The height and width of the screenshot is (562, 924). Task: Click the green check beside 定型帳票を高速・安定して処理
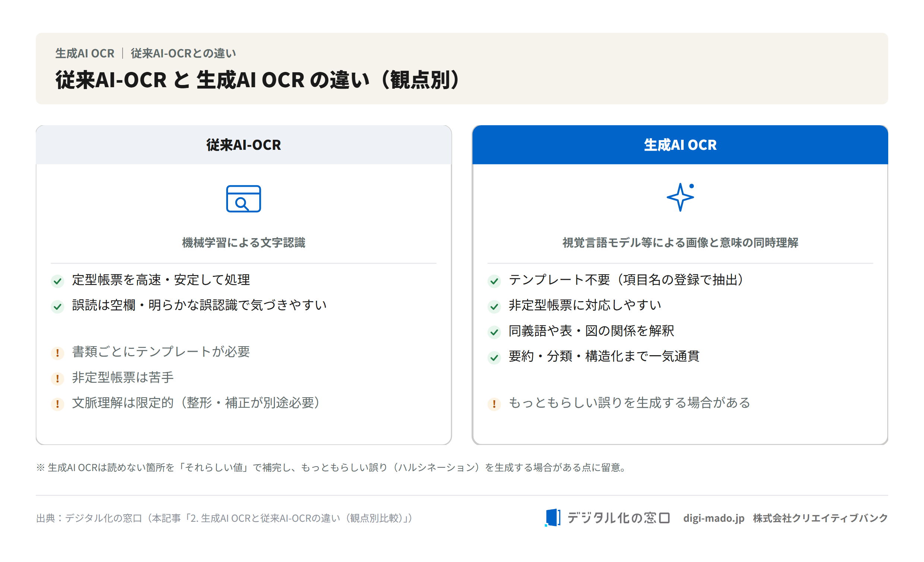click(x=57, y=281)
